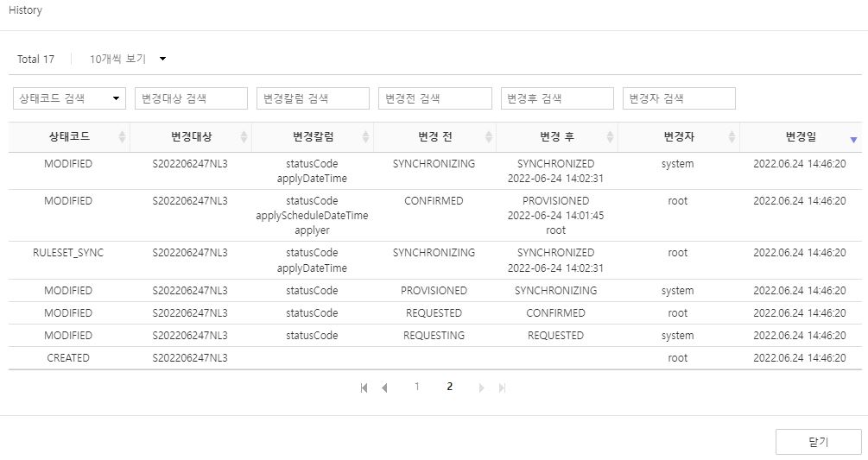Open the 10개씩 보기 page-size dropdown
868x460 pixels.
(128, 59)
